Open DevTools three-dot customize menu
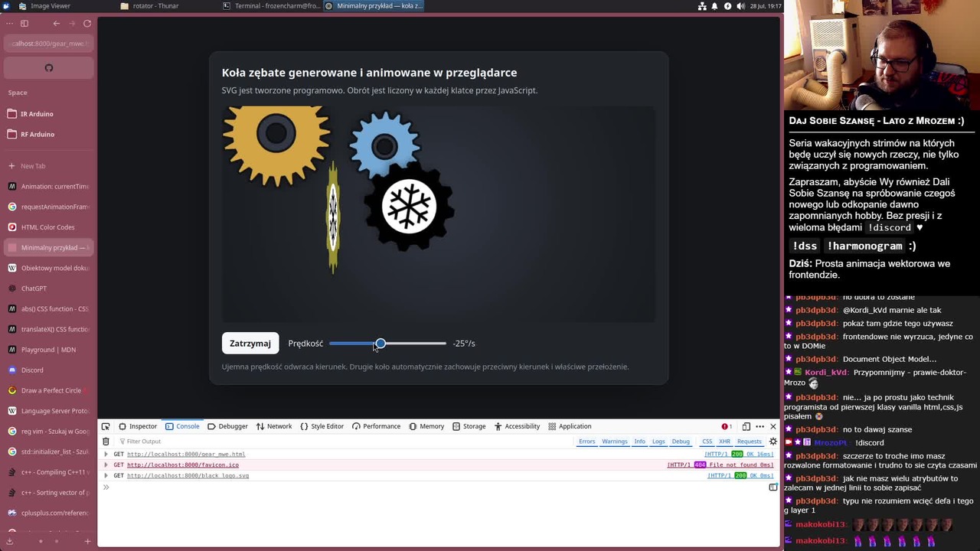Image resolution: width=980 pixels, height=551 pixels. point(759,426)
